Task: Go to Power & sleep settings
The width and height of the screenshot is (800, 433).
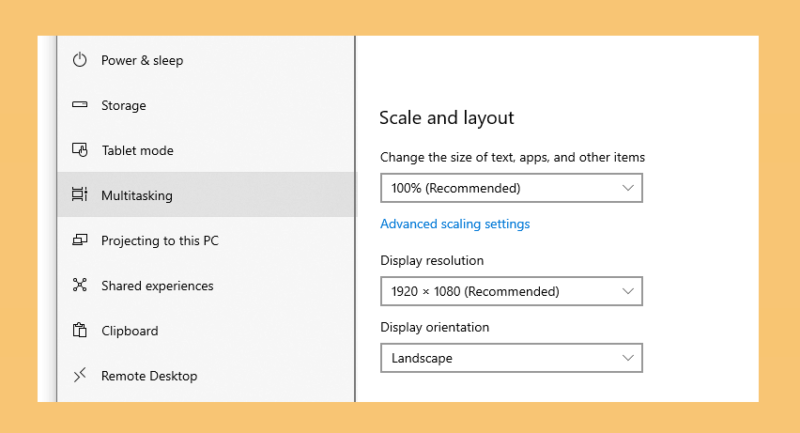Action: (206, 60)
